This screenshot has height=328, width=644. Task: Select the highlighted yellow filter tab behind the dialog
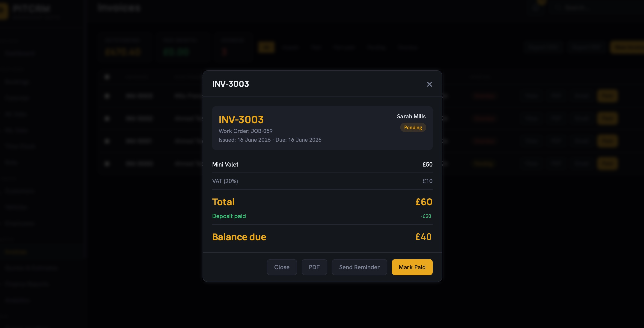[266, 47]
